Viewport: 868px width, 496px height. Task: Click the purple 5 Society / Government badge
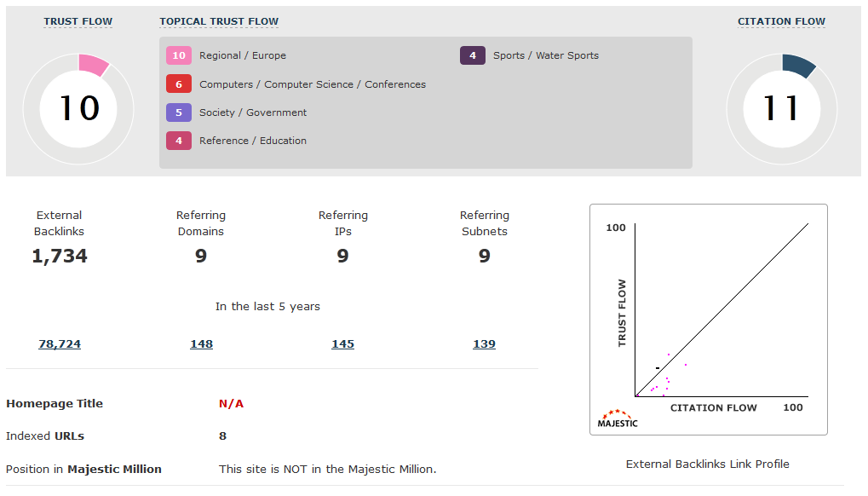pos(179,112)
